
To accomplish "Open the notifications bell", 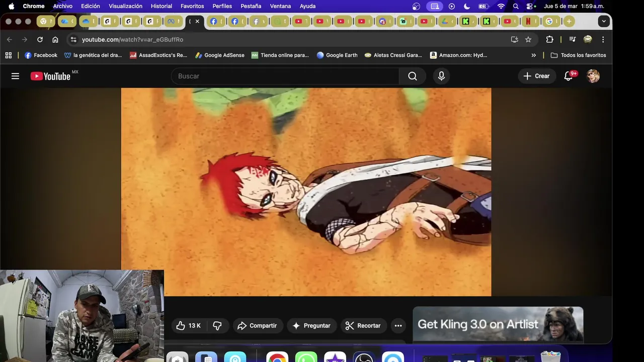I will pyautogui.click(x=569, y=76).
